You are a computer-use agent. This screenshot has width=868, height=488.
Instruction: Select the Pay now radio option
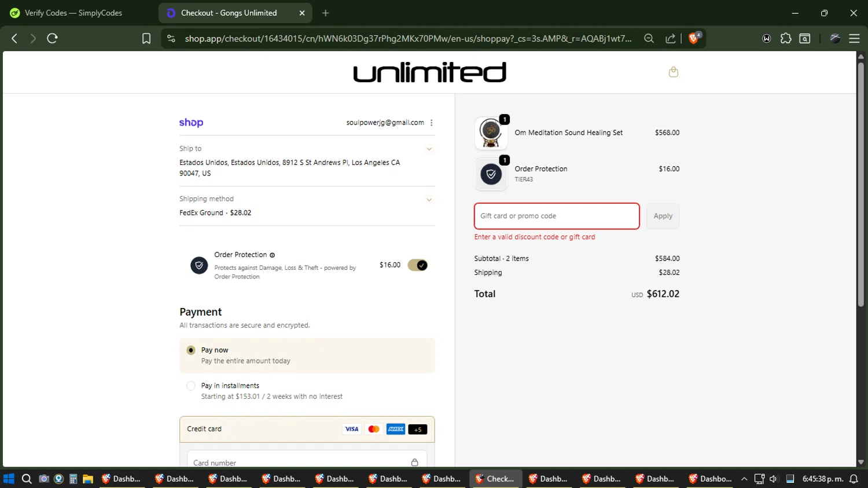pos(191,350)
